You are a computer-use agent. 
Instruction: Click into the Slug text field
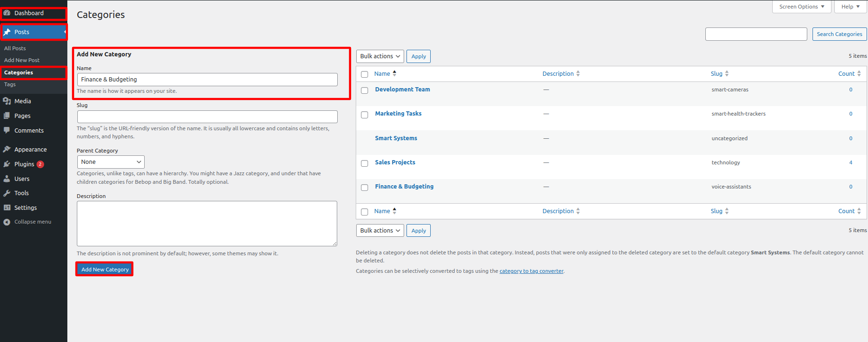point(207,117)
